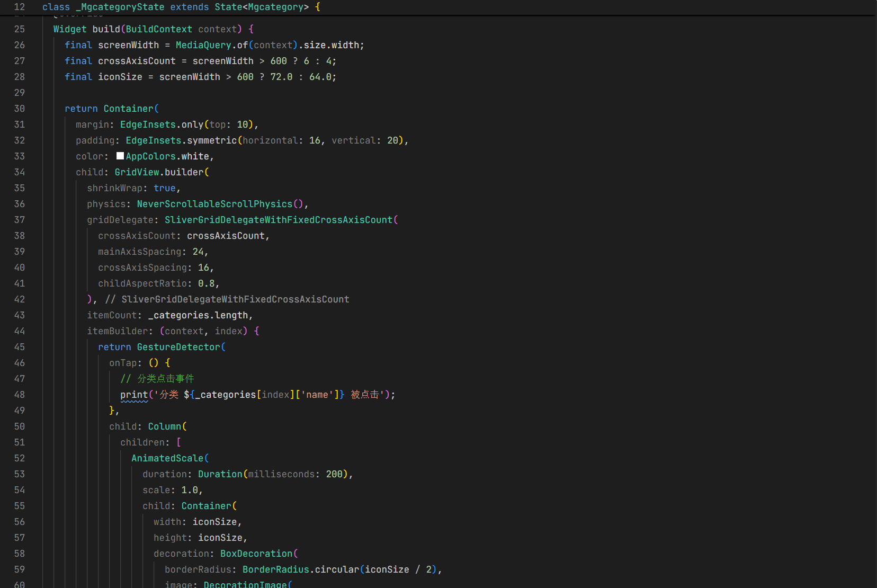Click line number 58 in the gutter

tap(20, 554)
